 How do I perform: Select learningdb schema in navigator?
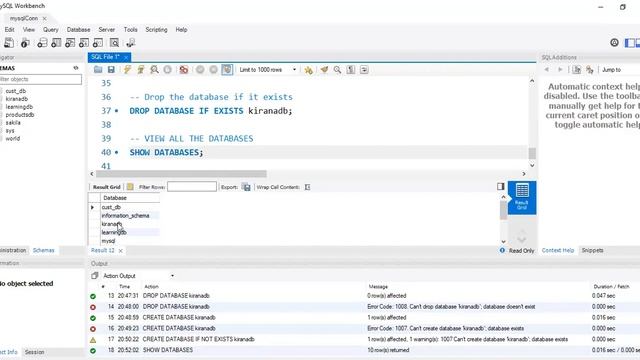coord(19,107)
